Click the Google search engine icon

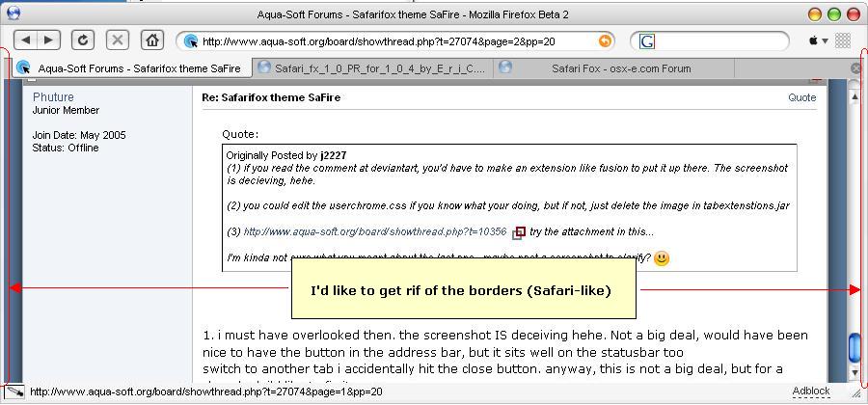(646, 40)
